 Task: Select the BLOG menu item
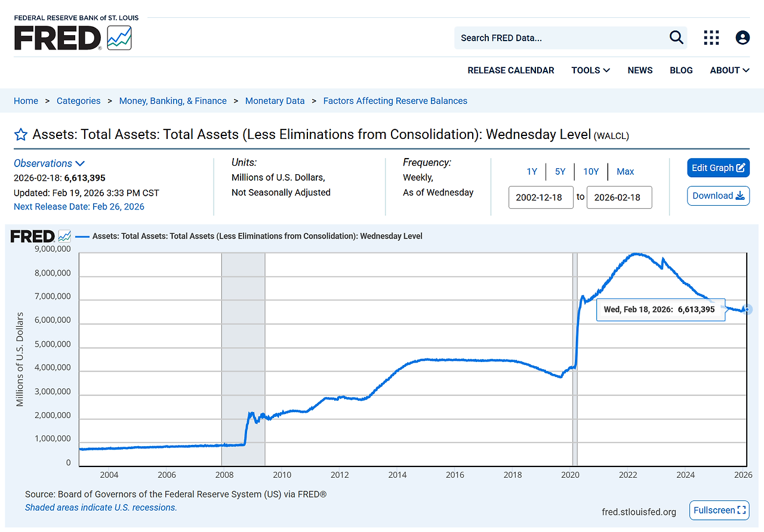click(681, 70)
